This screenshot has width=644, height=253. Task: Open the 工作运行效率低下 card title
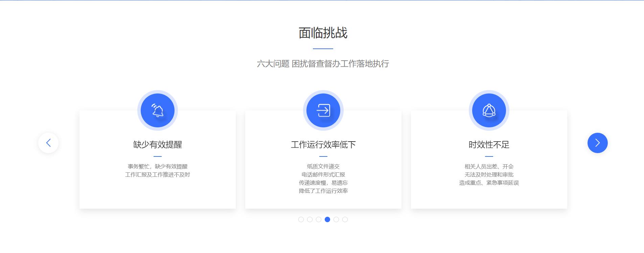[323, 145]
